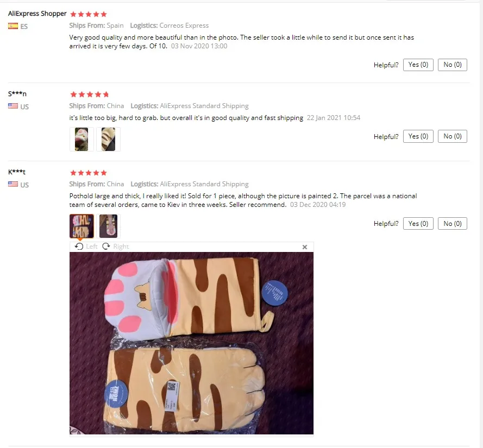The height and width of the screenshot is (448, 483).
Task: Click the Spanish reviewer's star rating
Action: pyautogui.click(x=89, y=14)
